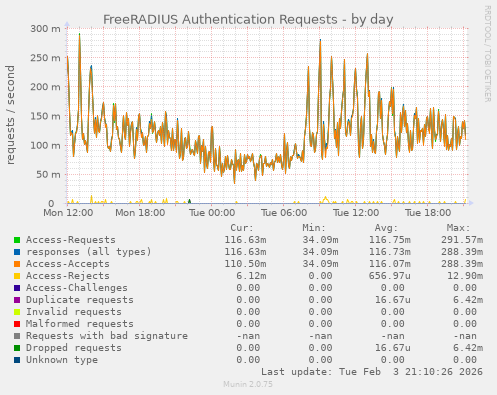The height and width of the screenshot is (395, 497).
Task: Click the orange Access-Accepts legend swatch
Action: 17,264
